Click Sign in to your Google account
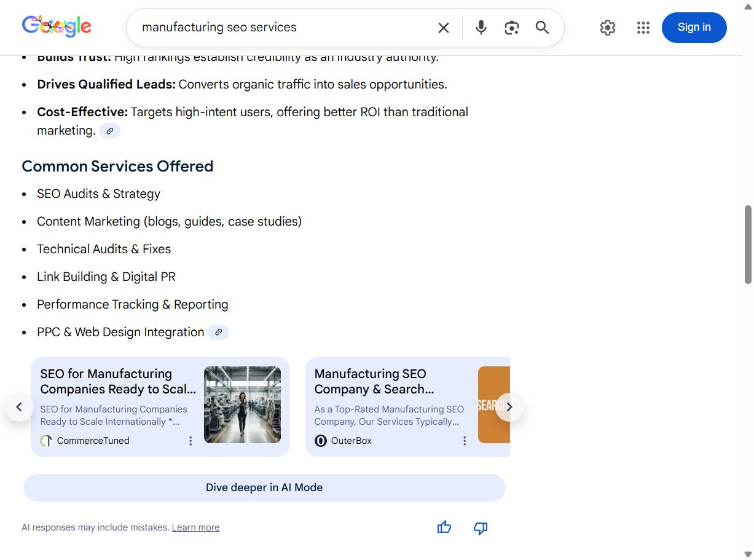 (694, 27)
